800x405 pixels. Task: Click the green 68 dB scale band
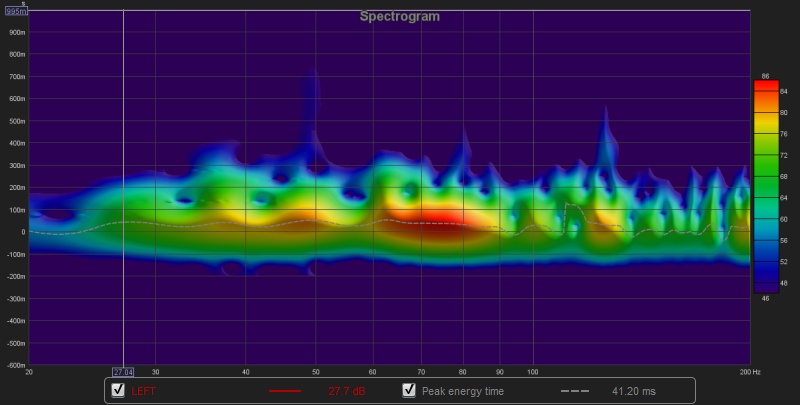coord(765,178)
